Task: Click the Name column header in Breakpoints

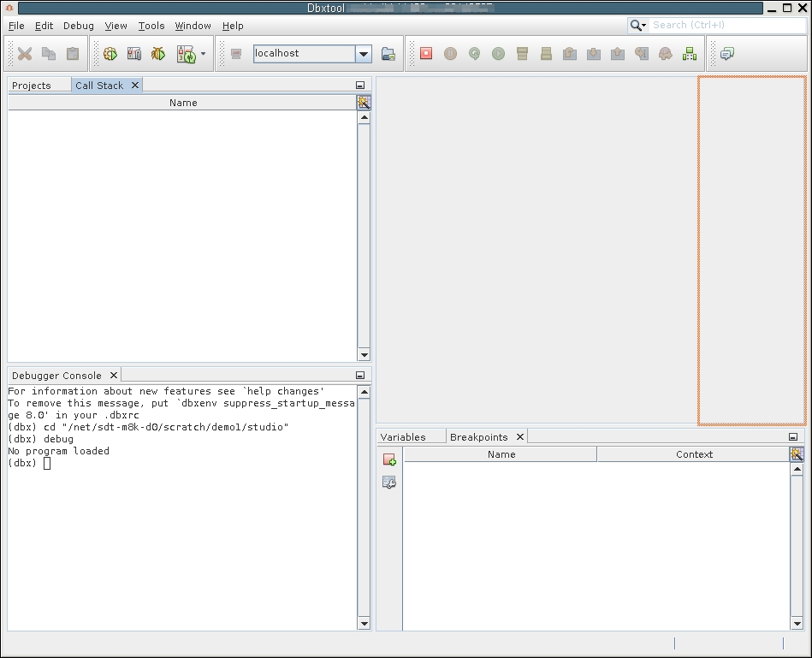Action: (x=501, y=454)
